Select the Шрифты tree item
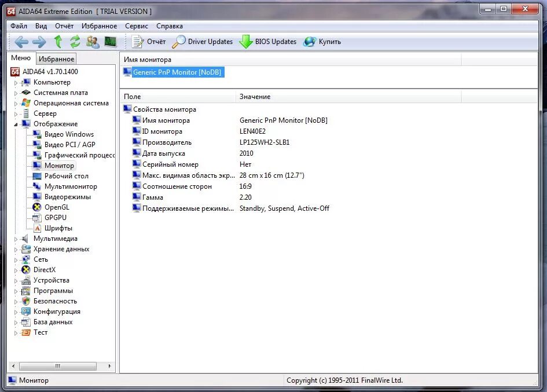 pos(58,228)
